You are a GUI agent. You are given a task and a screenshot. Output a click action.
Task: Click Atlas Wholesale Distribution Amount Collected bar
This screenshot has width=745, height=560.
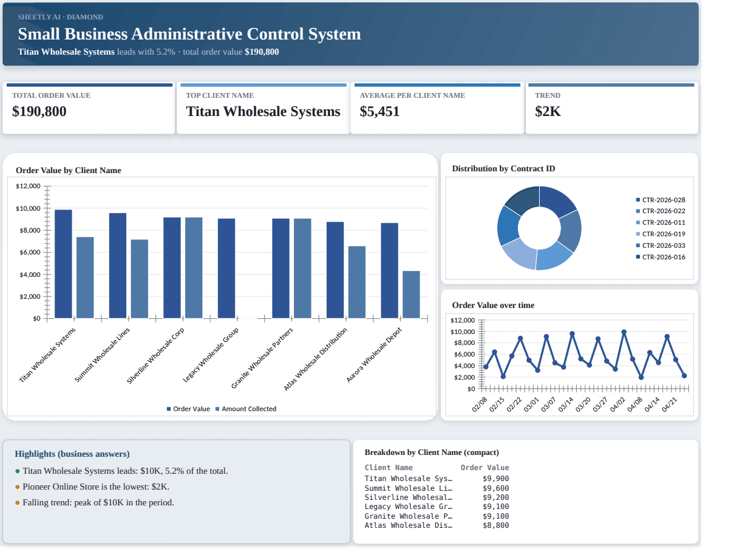pyautogui.click(x=357, y=282)
